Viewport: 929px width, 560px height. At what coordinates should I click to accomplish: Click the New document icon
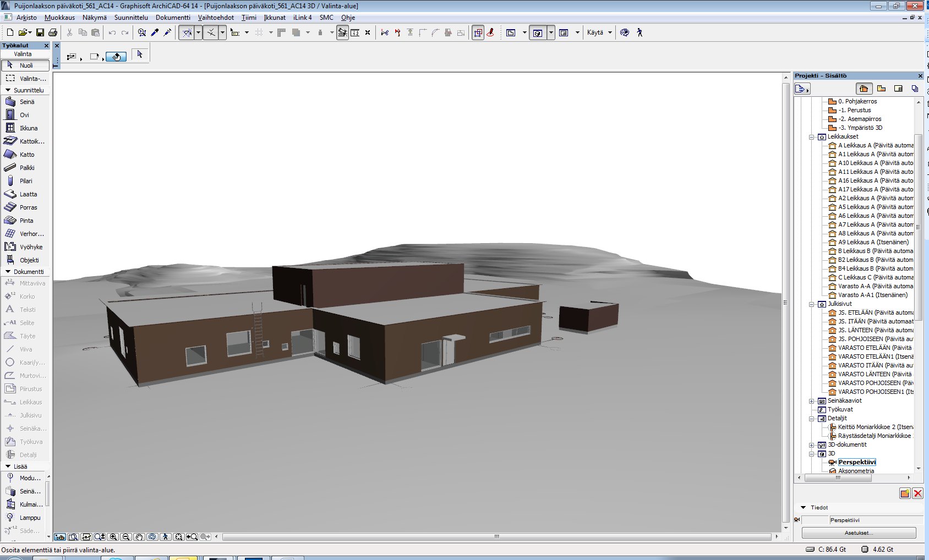tap(10, 32)
